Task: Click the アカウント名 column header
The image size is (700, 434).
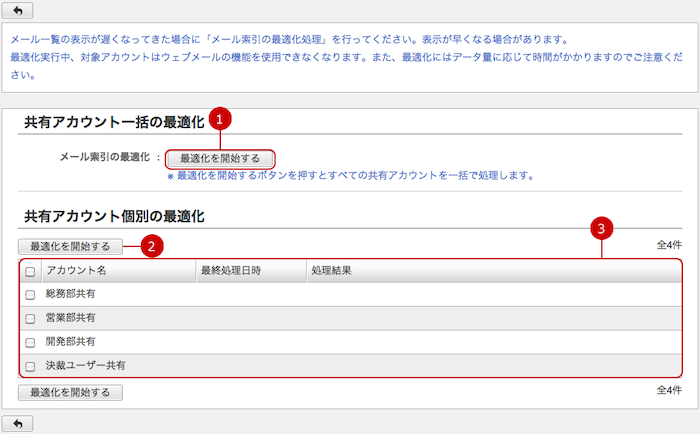Action: tap(119, 271)
